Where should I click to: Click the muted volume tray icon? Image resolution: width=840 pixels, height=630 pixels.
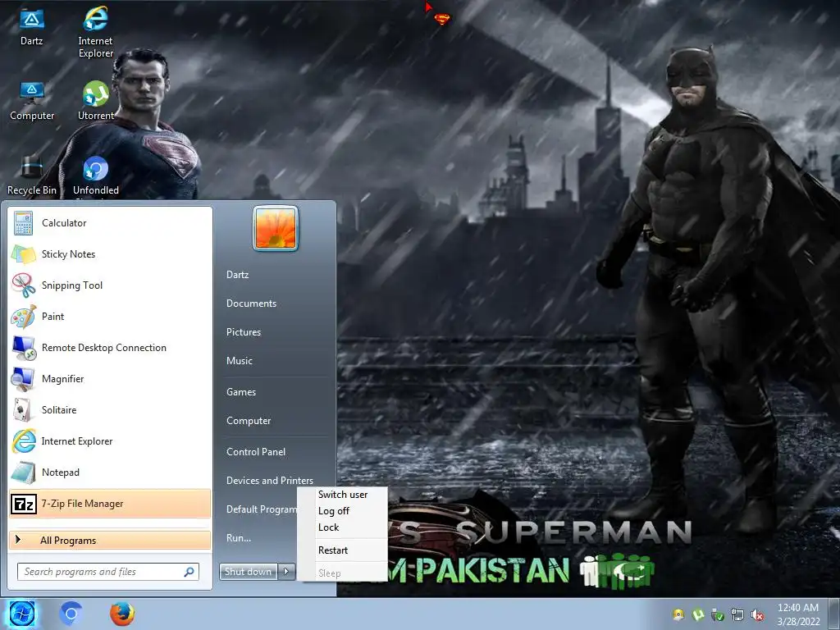click(757, 615)
